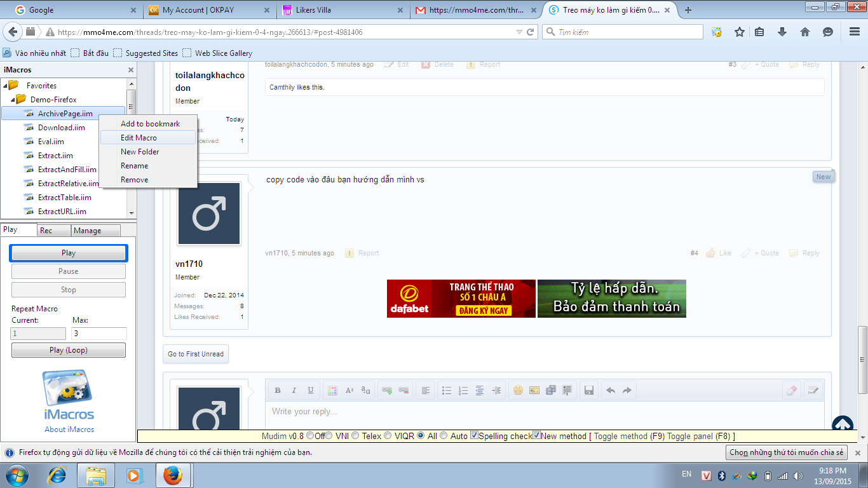Insert a link with the editor link icon
This screenshot has height=488, width=868.
pyautogui.click(x=386, y=390)
